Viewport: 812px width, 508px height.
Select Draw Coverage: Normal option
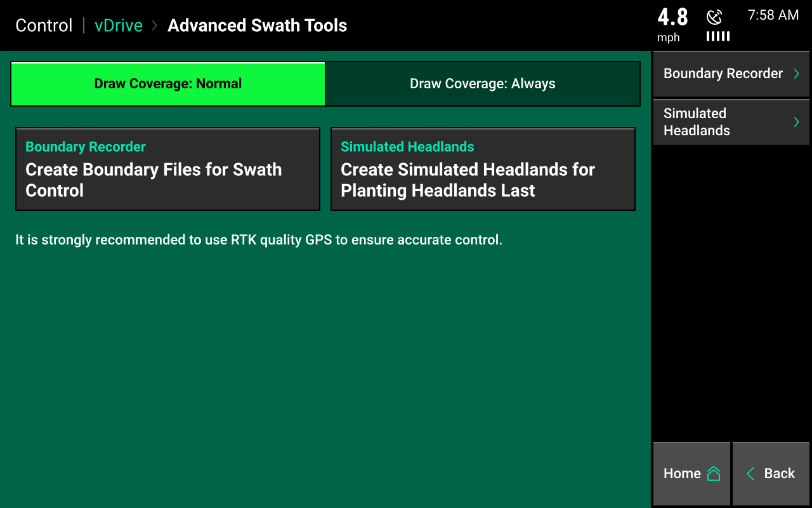coord(168,84)
